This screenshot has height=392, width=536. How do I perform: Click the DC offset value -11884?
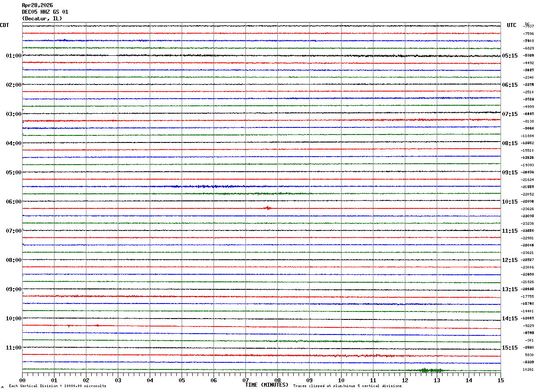pos(528,136)
